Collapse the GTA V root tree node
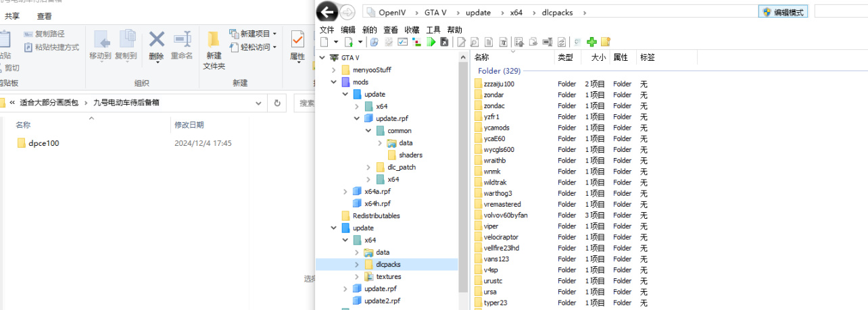The width and height of the screenshot is (868, 310). coord(322,57)
